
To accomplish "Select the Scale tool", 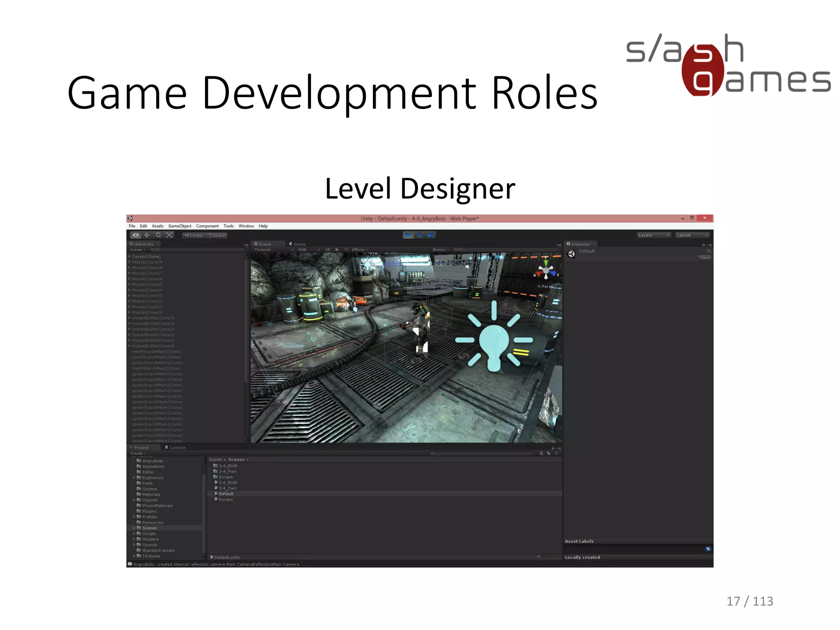I will pos(169,235).
